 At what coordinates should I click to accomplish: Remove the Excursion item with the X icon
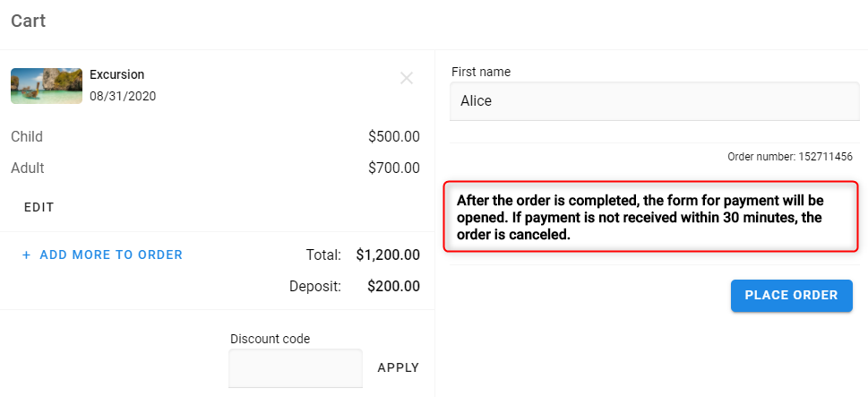coord(407,79)
